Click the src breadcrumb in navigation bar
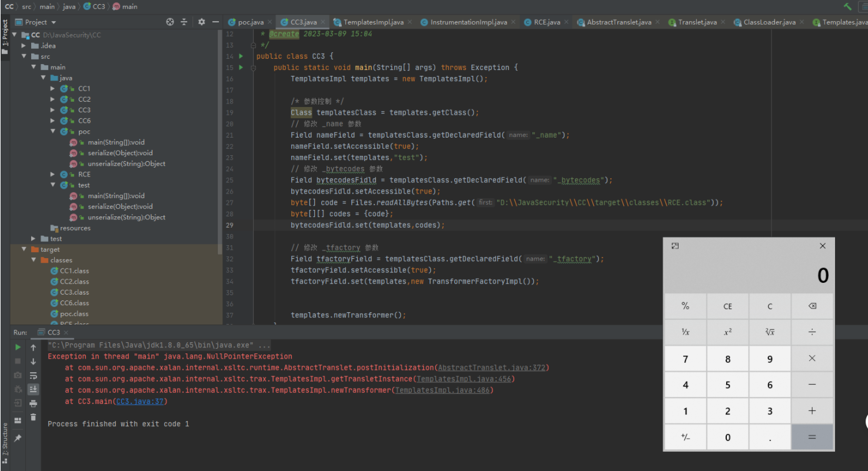Image resolution: width=868 pixels, height=471 pixels. click(x=26, y=6)
